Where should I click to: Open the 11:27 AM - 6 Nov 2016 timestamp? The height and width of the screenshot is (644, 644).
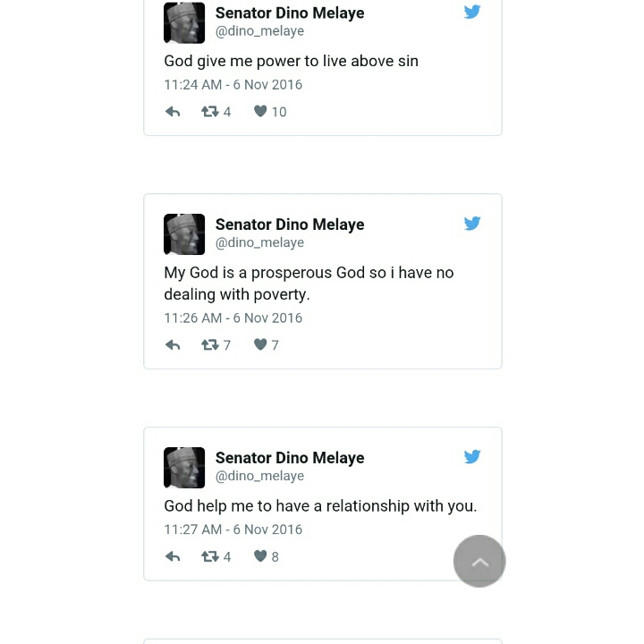click(x=233, y=530)
